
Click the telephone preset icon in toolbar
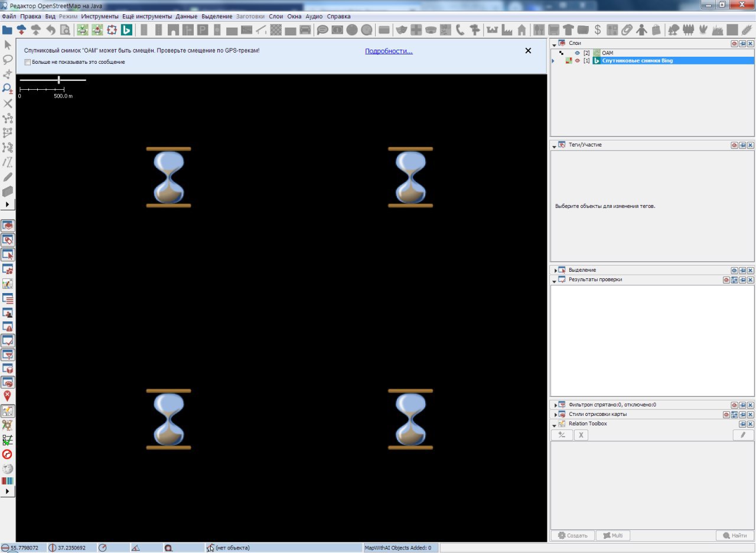pyautogui.click(x=460, y=30)
